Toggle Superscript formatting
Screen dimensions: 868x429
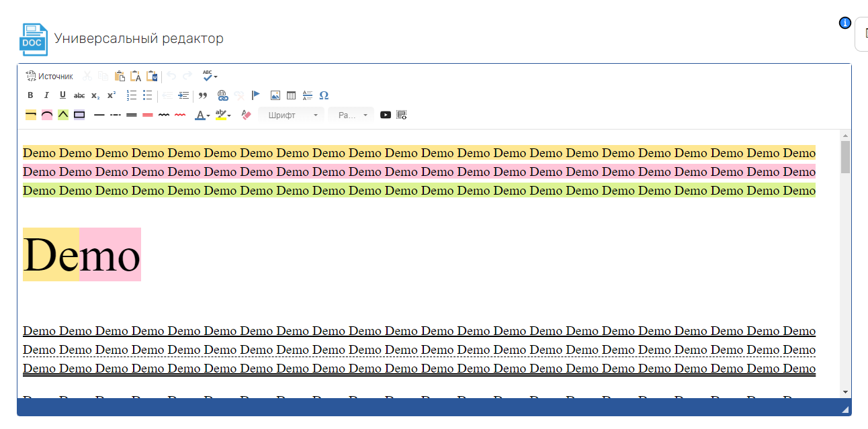[112, 95]
